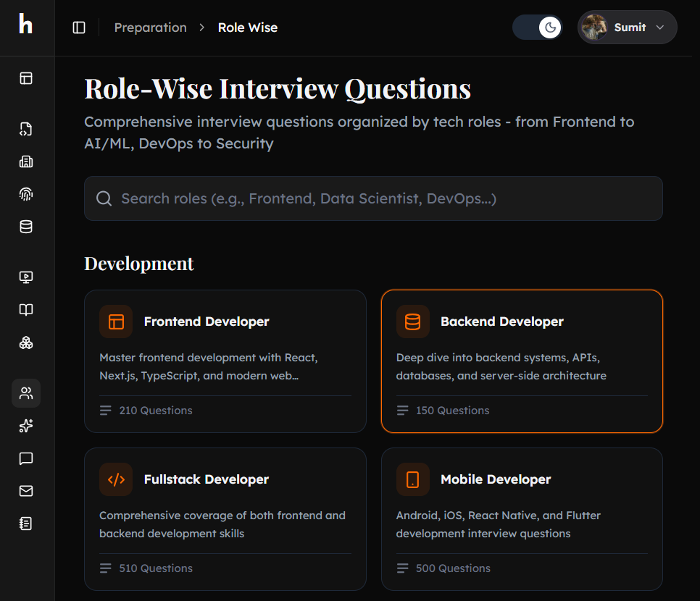Open the mail envelope icon in the sidebar
The width and height of the screenshot is (700, 601).
point(26,491)
